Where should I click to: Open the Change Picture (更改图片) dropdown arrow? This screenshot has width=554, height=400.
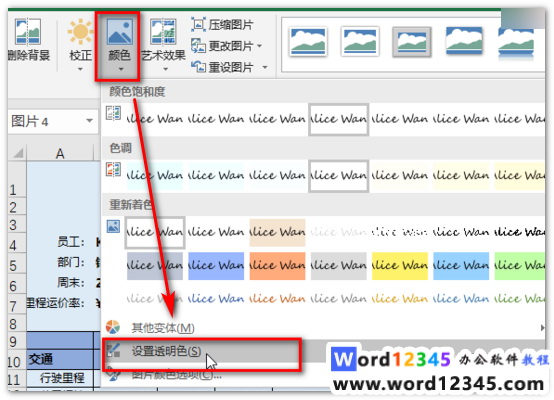(x=260, y=46)
